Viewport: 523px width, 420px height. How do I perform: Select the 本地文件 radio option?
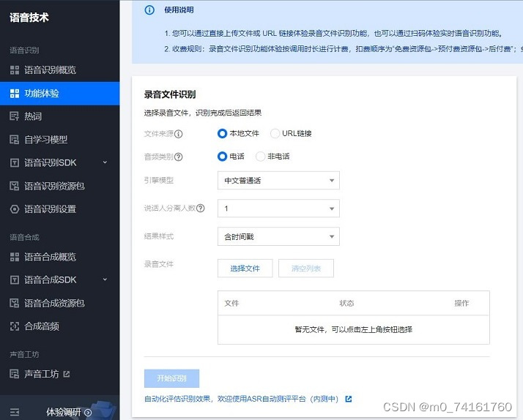pos(222,134)
